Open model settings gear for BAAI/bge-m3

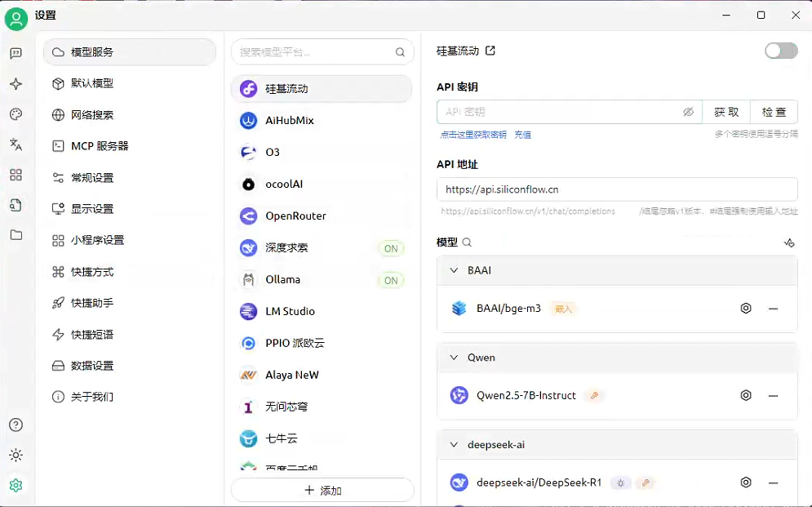pyautogui.click(x=745, y=309)
